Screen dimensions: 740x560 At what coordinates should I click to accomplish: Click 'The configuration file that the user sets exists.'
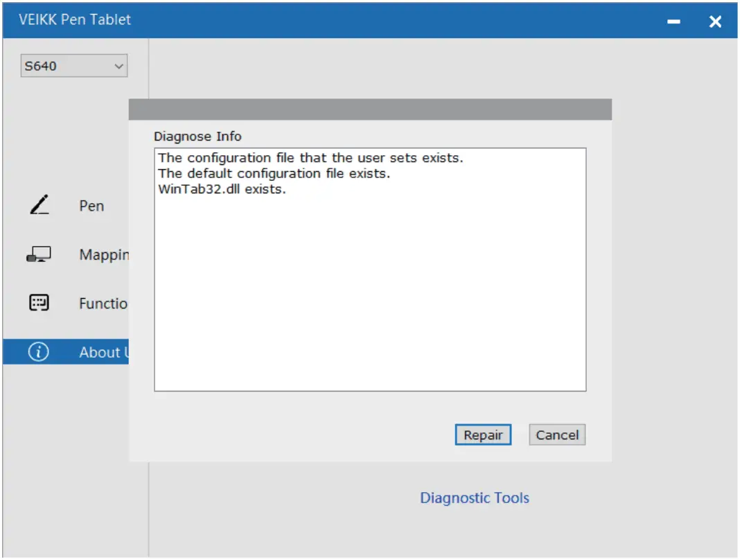click(x=310, y=158)
